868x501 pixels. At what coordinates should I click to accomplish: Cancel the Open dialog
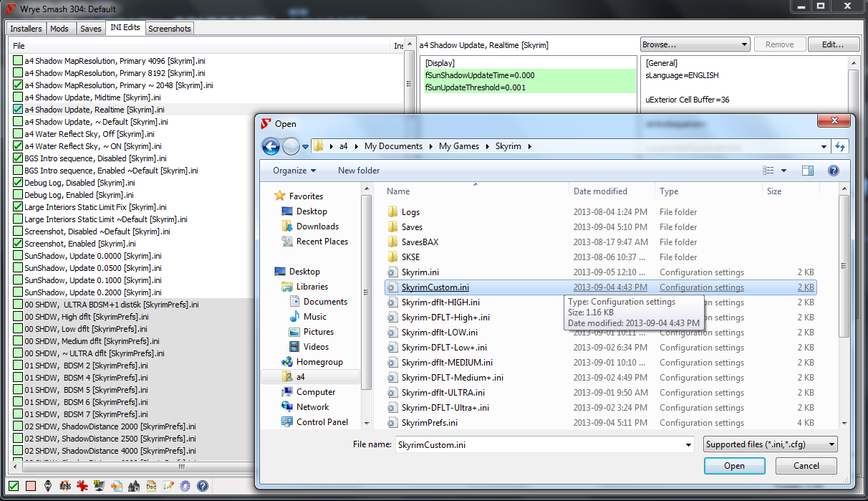point(806,466)
